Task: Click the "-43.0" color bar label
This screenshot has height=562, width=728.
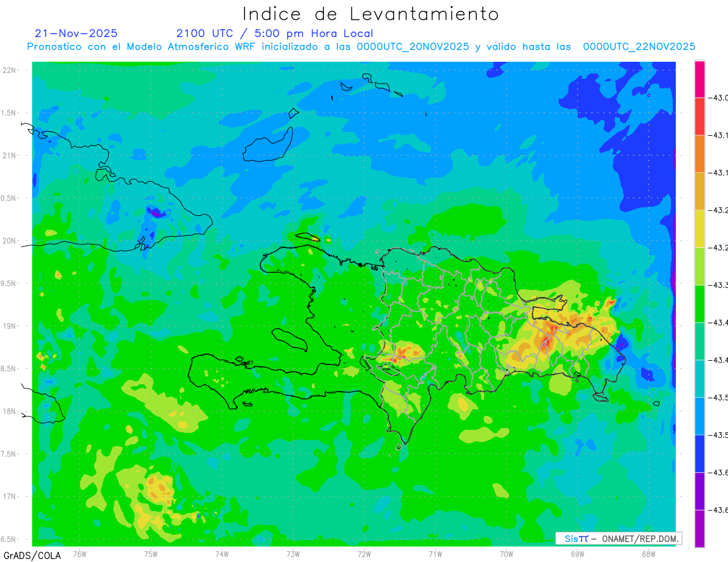Action: [718, 98]
